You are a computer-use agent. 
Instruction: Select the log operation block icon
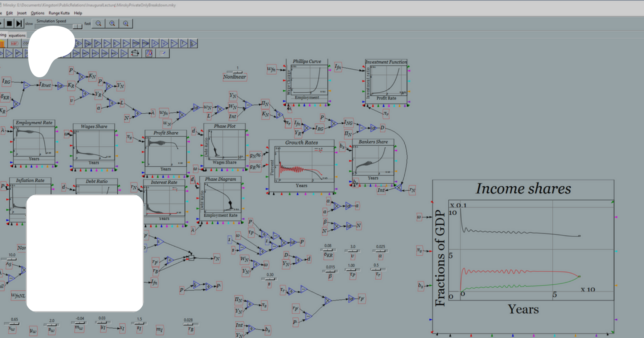pyautogui.click(x=88, y=44)
